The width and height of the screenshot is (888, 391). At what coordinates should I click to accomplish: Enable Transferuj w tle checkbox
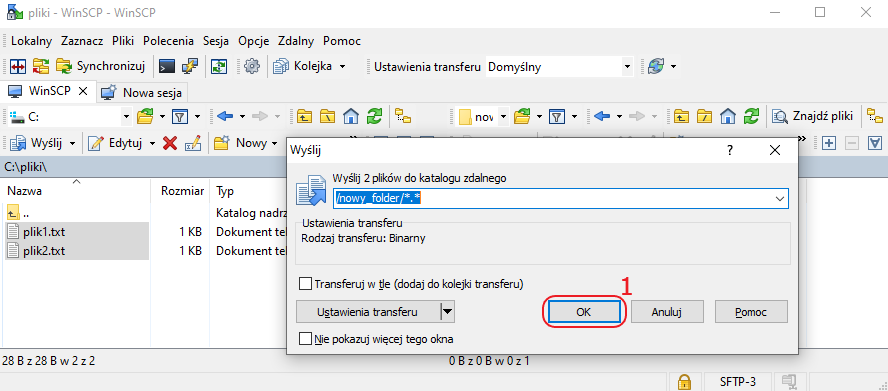pyautogui.click(x=306, y=284)
